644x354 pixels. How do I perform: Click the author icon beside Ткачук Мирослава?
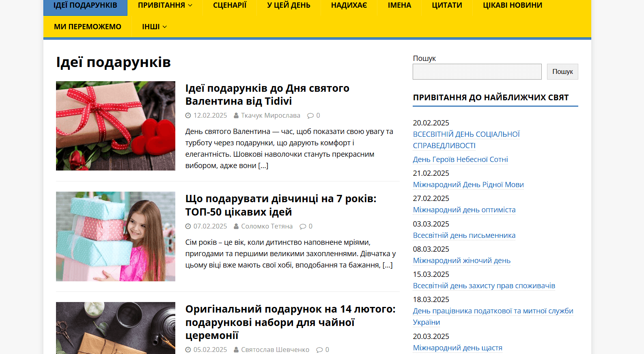[236, 116]
